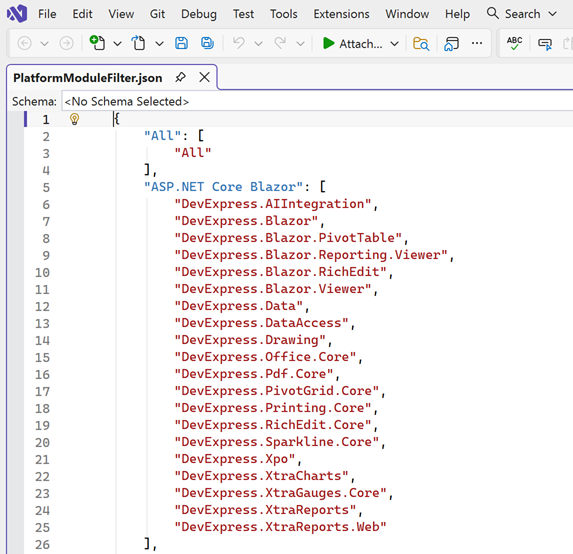Viewport: 573px width, 554px height.
Task: Click the "DevExpress.Blazor.Reporting.Viewer" string
Action: 311,255
